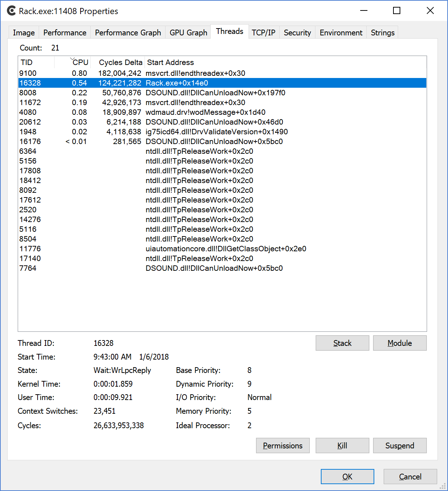
Task: Open thread Permissions
Action: 283,446
